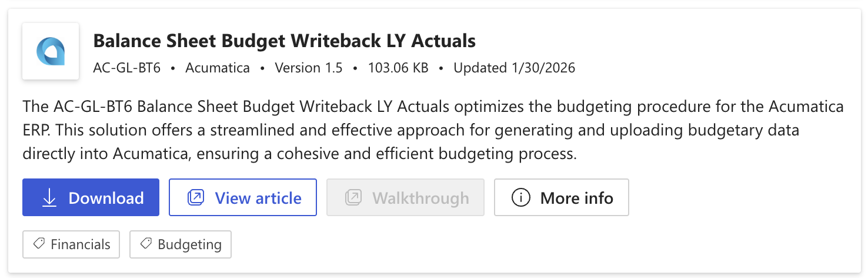Click the download arrow icon
This screenshot has width=868, height=278.
click(49, 198)
